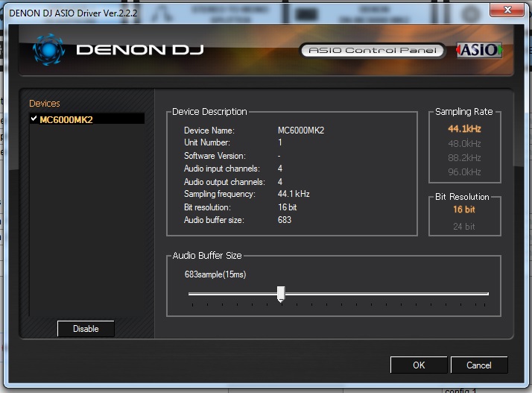
Task: Click the Software Version value dash
Action: pyautogui.click(x=279, y=156)
